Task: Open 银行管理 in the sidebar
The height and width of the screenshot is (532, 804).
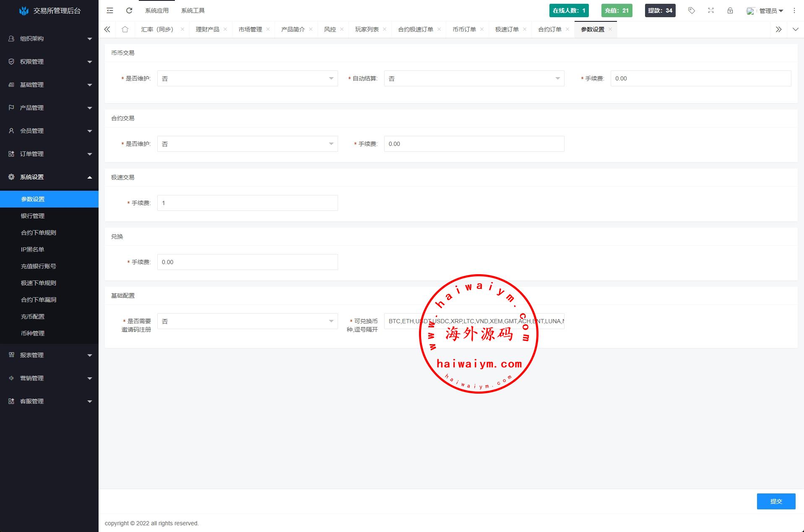Action: click(x=33, y=216)
